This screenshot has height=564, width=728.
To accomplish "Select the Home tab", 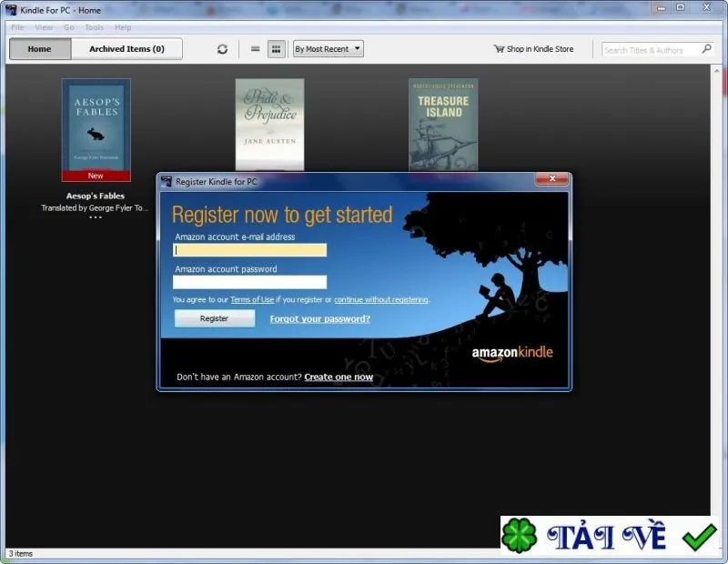I will click(x=40, y=49).
